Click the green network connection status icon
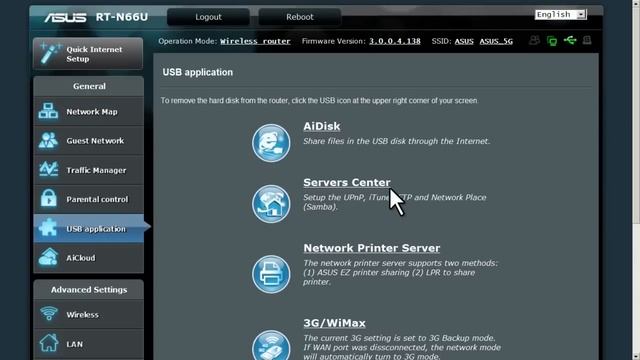Viewport: 640px width, 360px height. 552,40
